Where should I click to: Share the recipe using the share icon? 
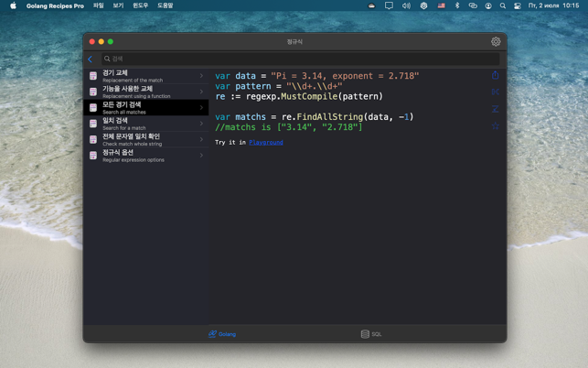click(495, 75)
